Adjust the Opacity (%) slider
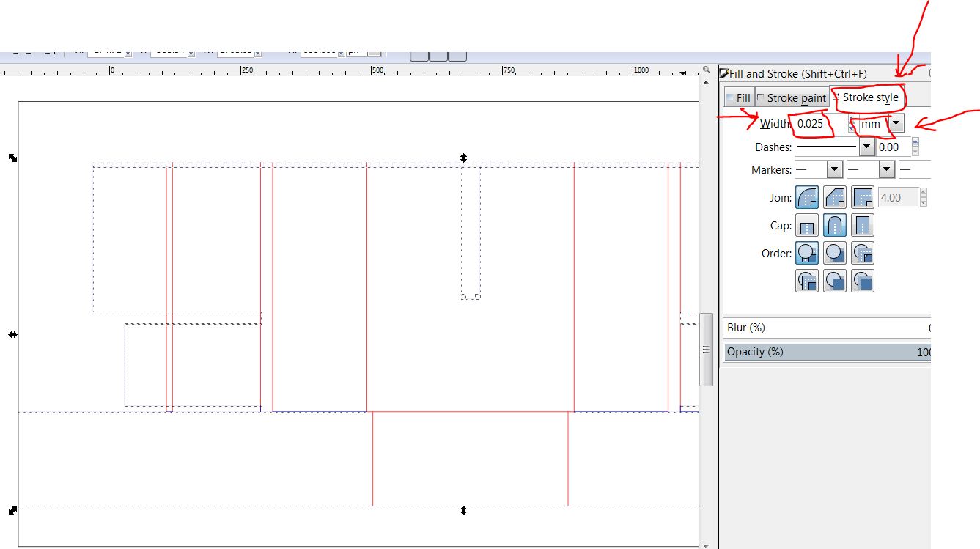This screenshot has width=980, height=549. tap(827, 352)
